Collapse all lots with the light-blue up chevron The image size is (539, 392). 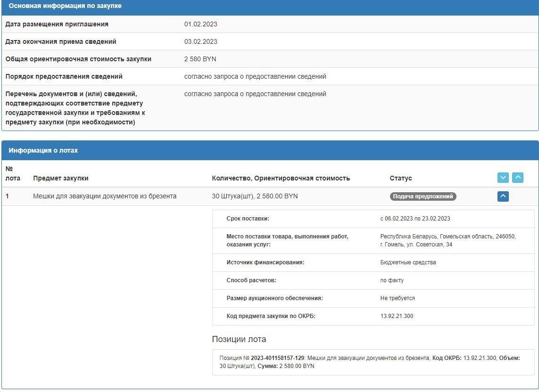[518, 178]
